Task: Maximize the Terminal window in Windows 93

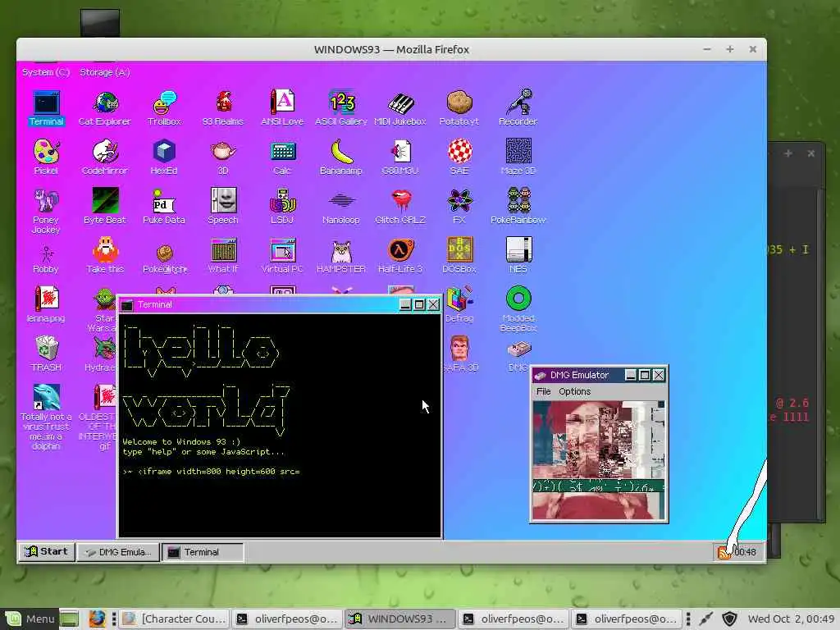Action: tap(419, 305)
